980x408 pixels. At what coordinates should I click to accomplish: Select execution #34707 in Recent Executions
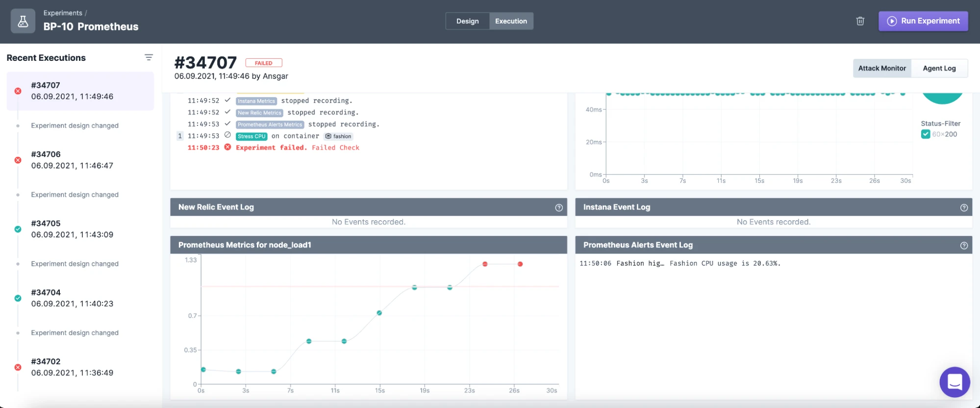80,91
